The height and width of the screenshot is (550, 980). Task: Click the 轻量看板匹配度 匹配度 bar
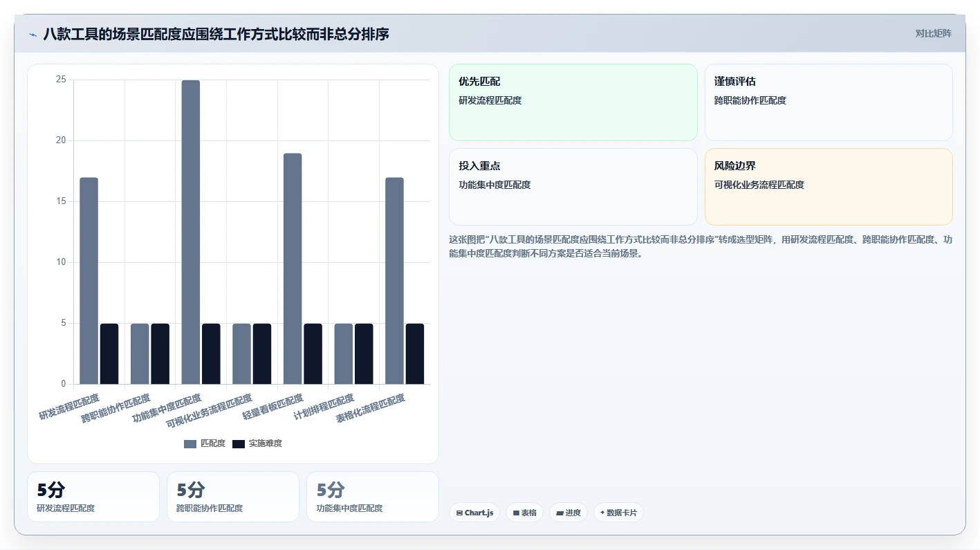coord(293,268)
